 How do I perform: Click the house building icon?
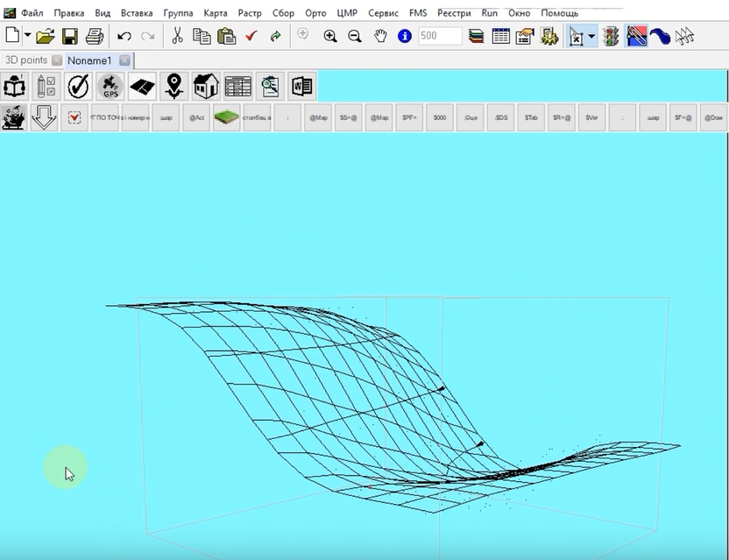point(206,86)
